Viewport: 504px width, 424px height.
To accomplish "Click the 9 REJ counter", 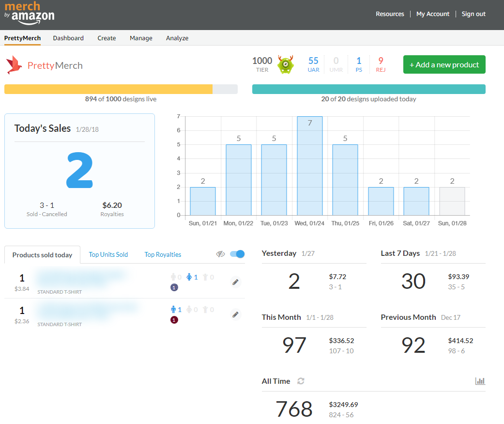I will coord(381,64).
